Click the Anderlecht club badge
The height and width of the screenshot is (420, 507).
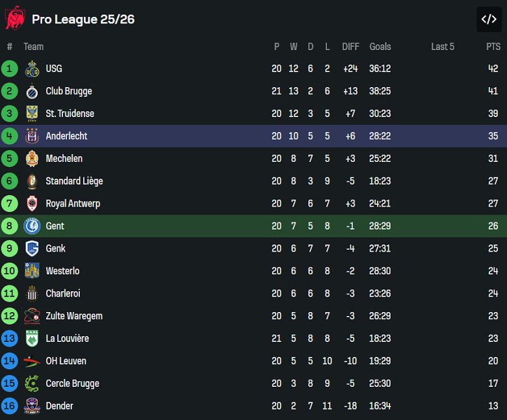tap(32, 136)
